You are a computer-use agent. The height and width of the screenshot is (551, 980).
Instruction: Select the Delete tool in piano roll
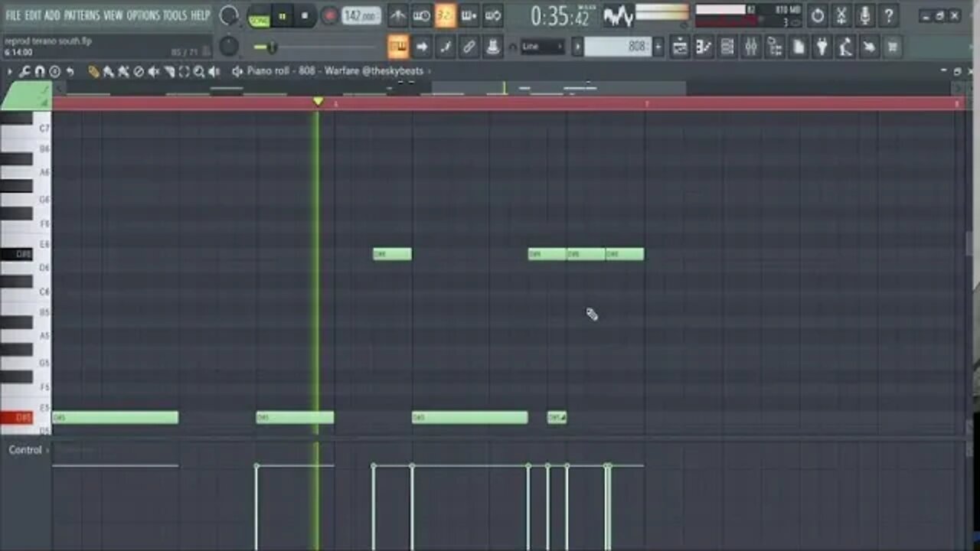[139, 71]
